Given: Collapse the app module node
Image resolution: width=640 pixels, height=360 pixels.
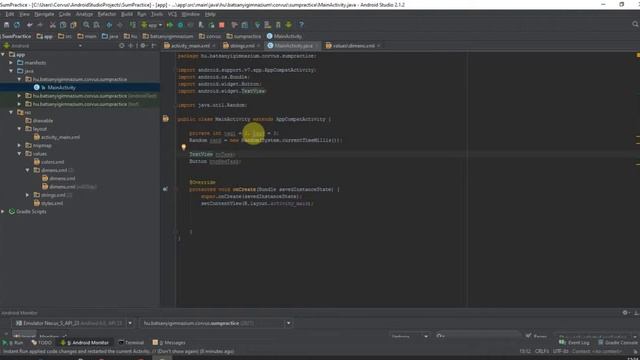Looking at the screenshot, I should (3, 54).
